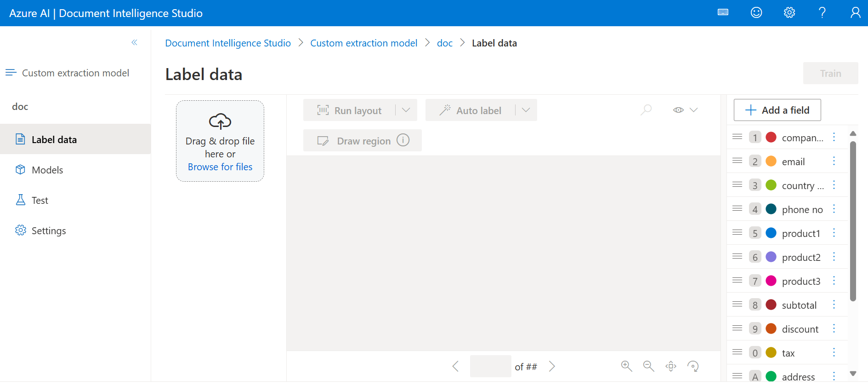
Task: Open keyboard shortcuts icon in header
Action: tap(723, 12)
